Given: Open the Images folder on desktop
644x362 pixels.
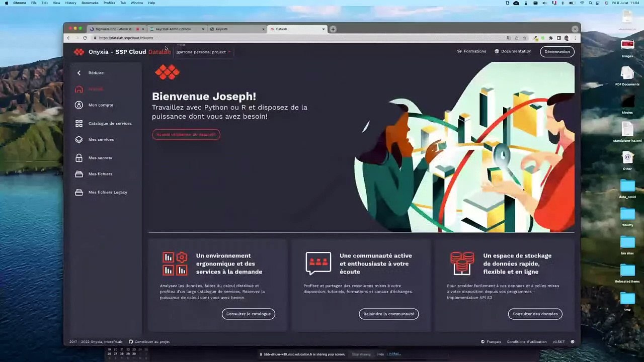Looking at the screenshot, I should (627, 47).
